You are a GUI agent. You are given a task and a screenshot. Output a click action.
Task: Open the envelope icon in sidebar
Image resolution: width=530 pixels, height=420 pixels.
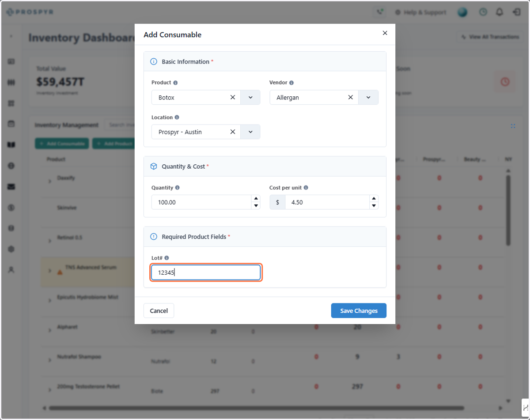[x=11, y=186]
